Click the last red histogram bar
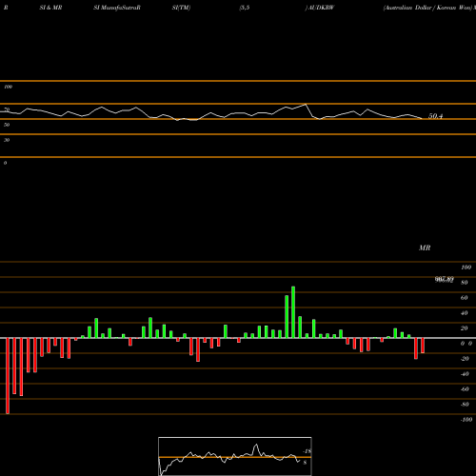The width and height of the screenshot is (476, 476). point(423,346)
